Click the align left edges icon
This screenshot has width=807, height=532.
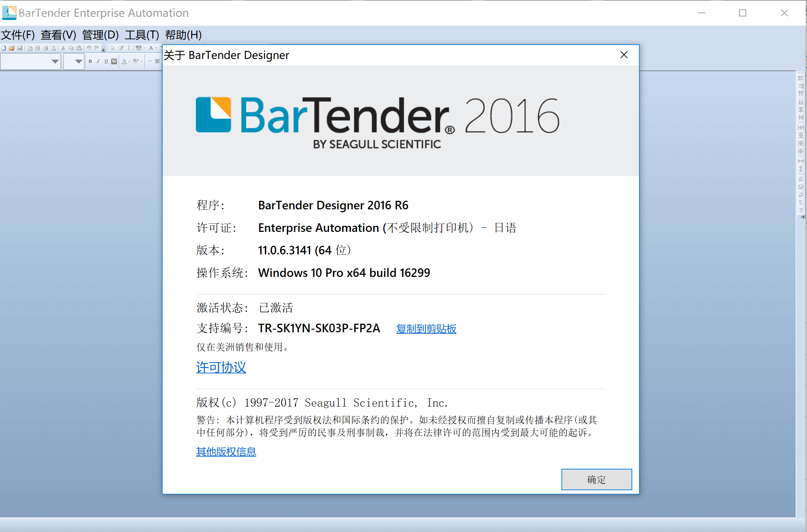pos(801,78)
